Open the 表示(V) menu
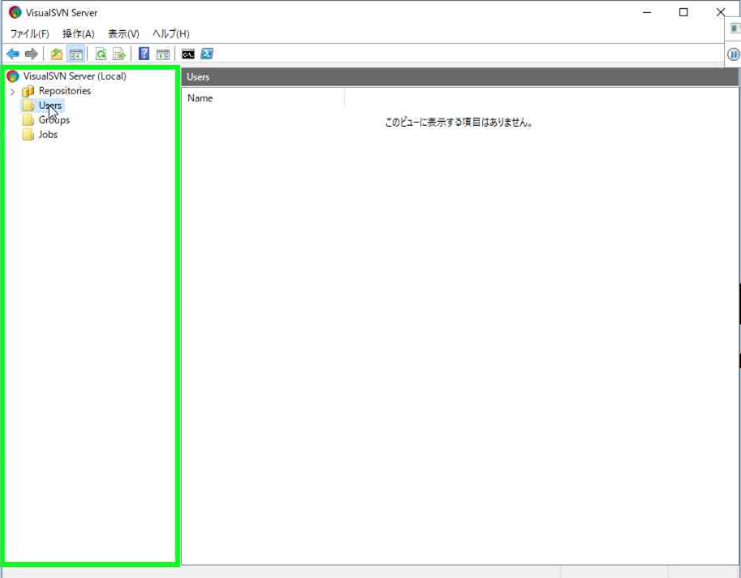Viewport: 741px width, 578px height. [124, 34]
